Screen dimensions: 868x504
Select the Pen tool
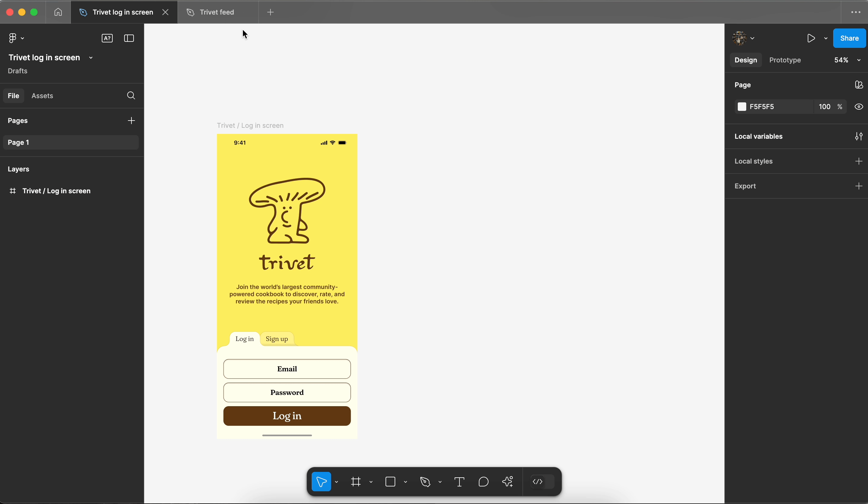(x=425, y=482)
